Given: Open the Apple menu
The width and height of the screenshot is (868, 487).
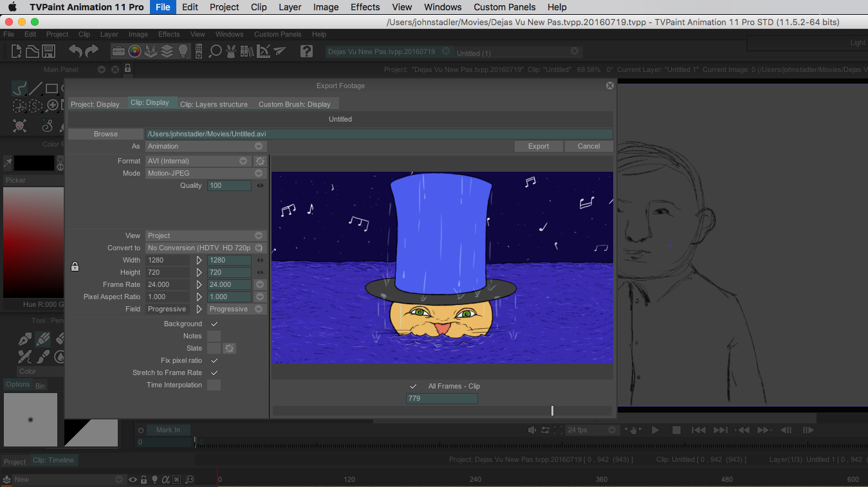Looking at the screenshot, I should 12,7.
